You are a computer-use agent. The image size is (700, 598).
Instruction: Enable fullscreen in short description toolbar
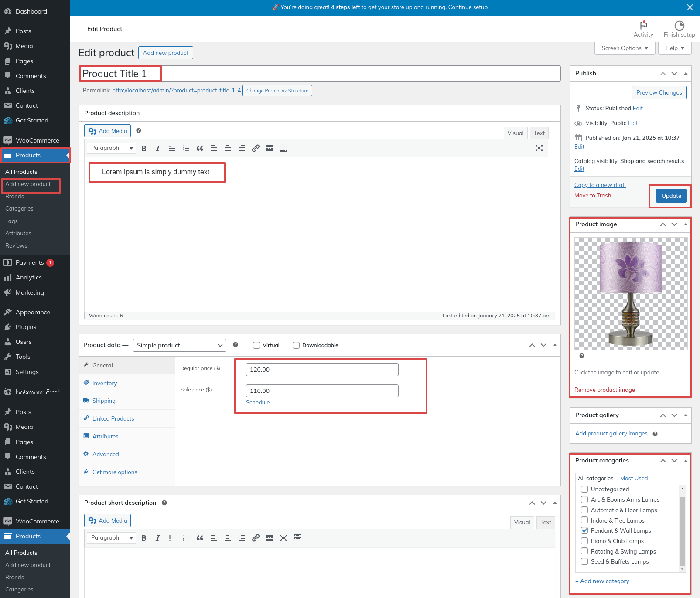pyautogui.click(x=283, y=538)
